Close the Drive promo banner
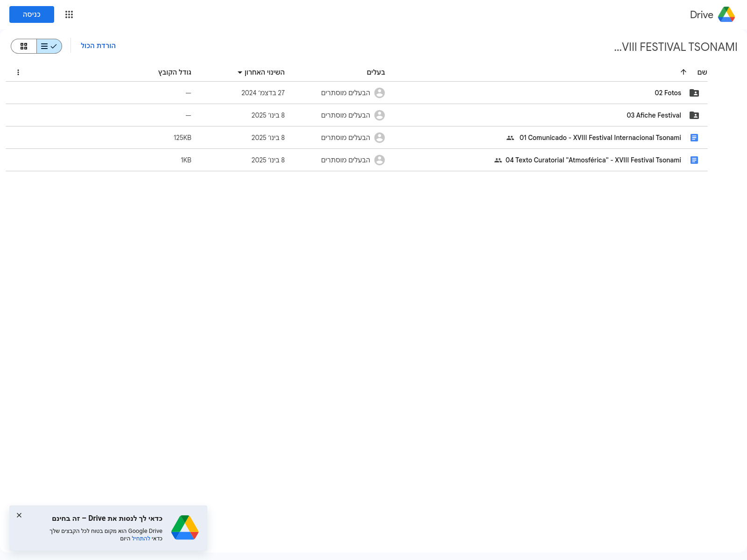This screenshot has width=747, height=560. 19,515
